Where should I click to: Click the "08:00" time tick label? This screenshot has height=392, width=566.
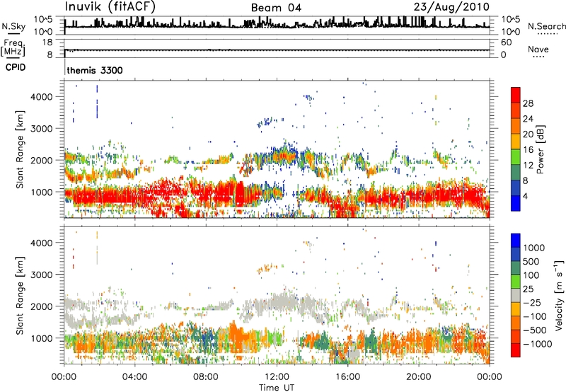click(205, 377)
